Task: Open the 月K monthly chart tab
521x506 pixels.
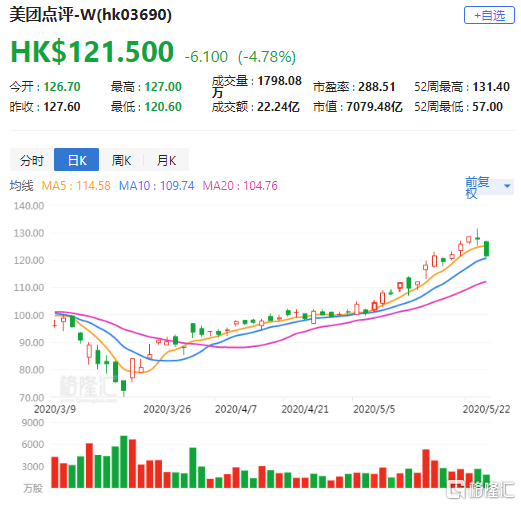Action: pos(166,160)
